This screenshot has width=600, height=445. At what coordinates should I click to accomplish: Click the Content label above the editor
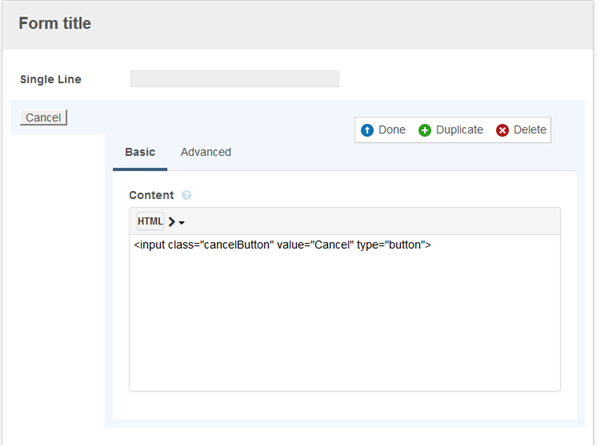coord(151,196)
